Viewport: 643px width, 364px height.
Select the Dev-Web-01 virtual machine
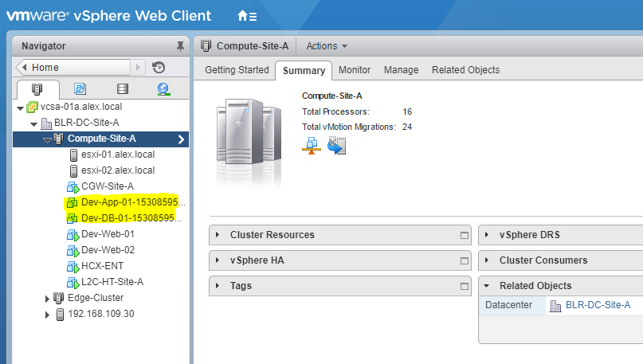[x=108, y=234]
